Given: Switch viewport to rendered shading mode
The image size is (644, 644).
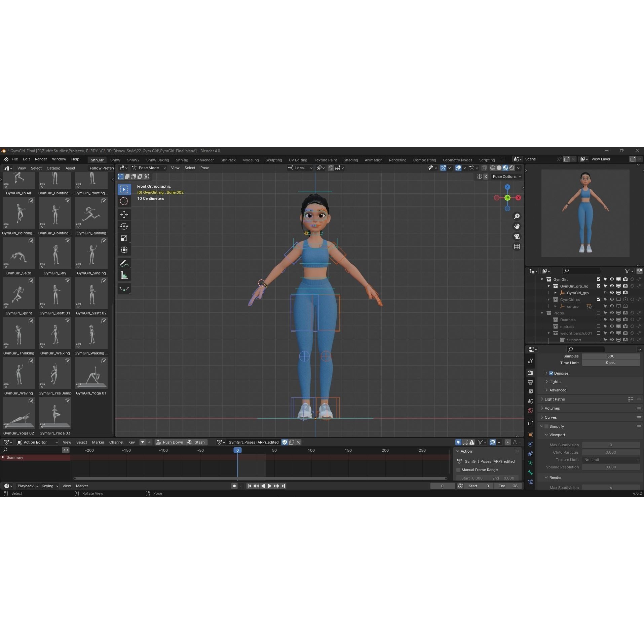Looking at the screenshot, I should coord(512,168).
